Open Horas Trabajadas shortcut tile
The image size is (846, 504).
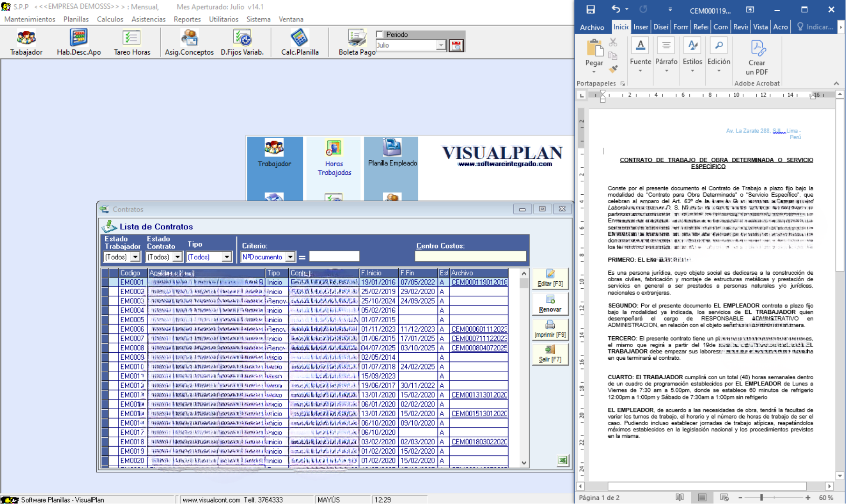[334, 158]
